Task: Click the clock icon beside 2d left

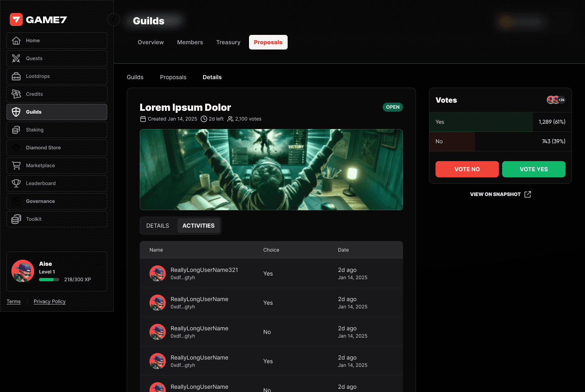Action: pyautogui.click(x=204, y=119)
